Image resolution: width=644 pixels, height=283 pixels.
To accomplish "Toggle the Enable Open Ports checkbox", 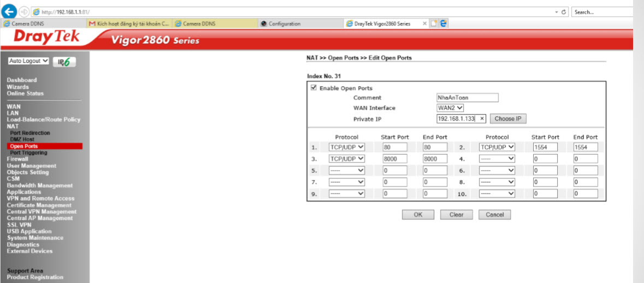I will (314, 88).
